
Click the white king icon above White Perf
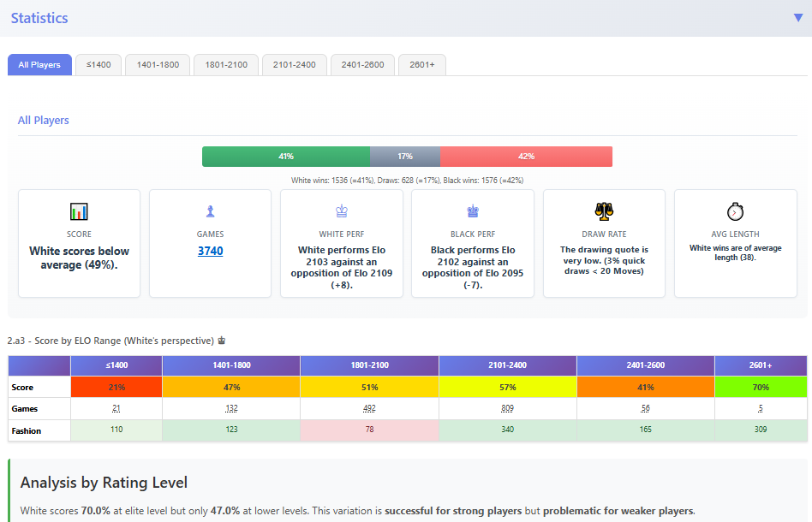(341, 211)
